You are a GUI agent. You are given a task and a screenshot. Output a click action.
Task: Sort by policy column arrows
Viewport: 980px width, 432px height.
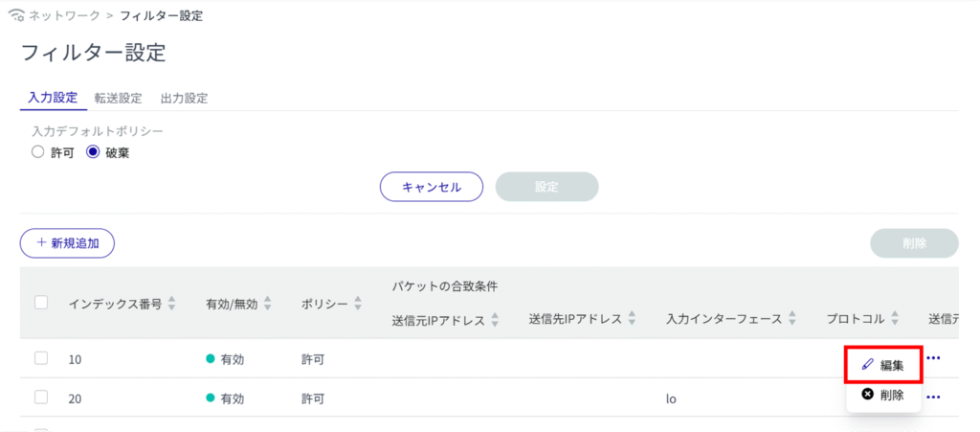[358, 304]
